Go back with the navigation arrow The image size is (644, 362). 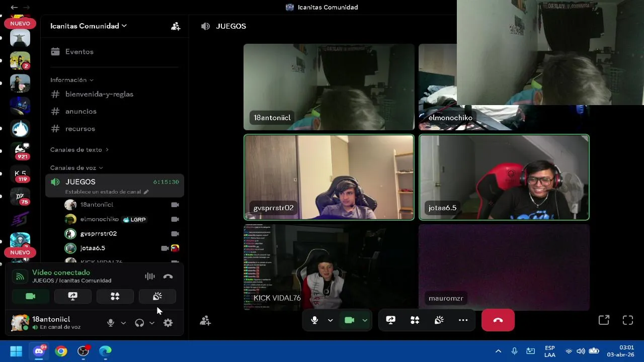coord(14,8)
